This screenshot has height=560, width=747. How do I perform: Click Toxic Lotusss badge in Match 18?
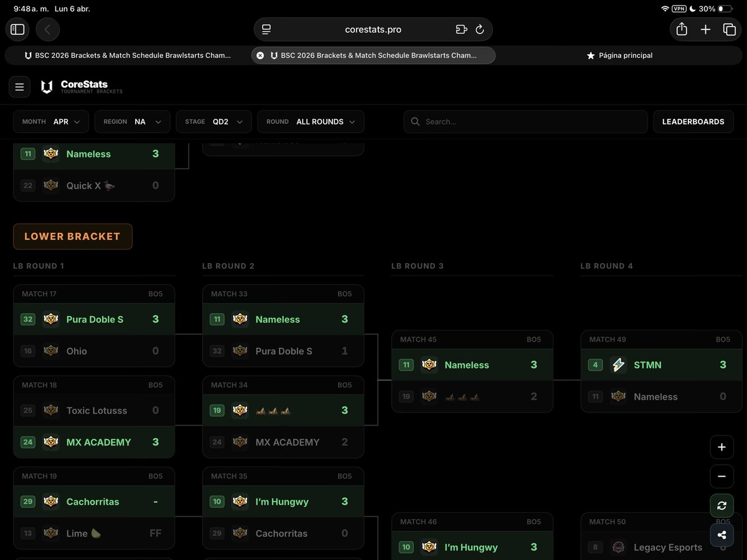pos(51,410)
